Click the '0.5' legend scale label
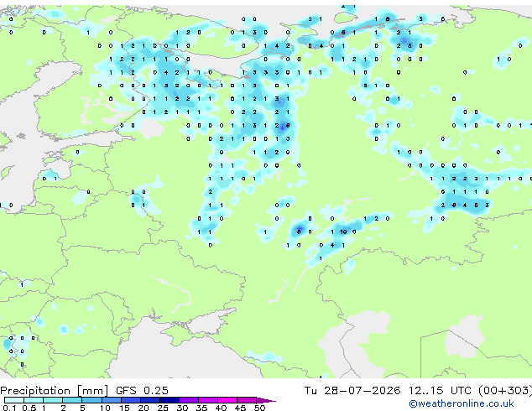 point(29,408)
